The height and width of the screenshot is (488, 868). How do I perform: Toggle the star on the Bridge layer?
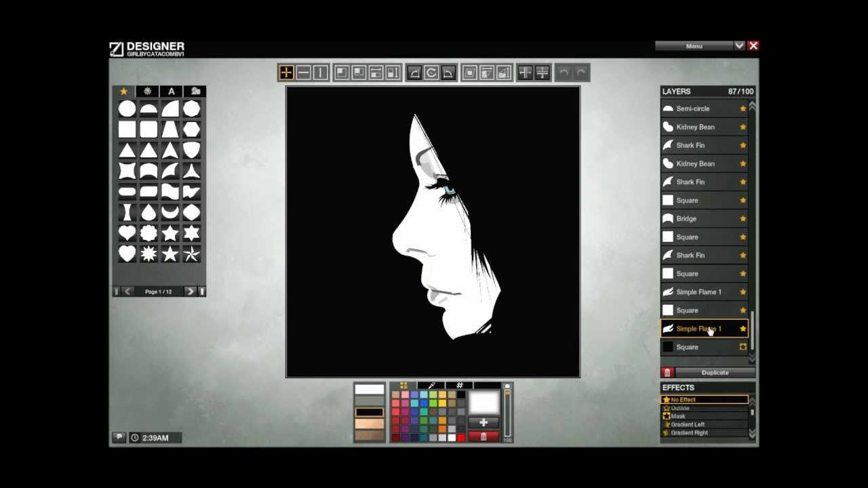(x=743, y=218)
